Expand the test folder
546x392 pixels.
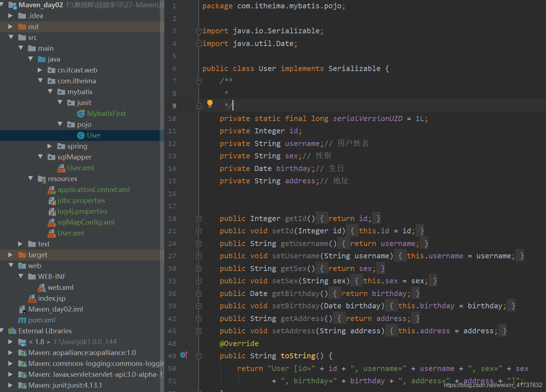(20, 244)
